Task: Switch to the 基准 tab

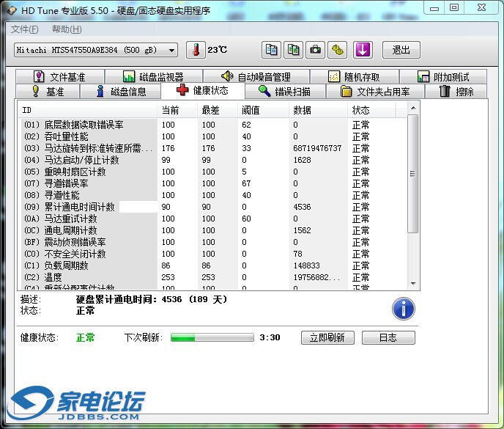Action: pyautogui.click(x=48, y=92)
